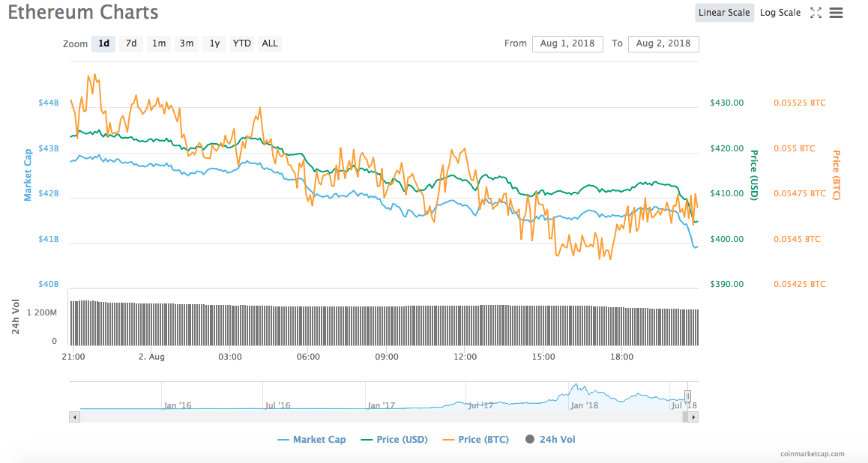The height and width of the screenshot is (463, 868).
Task: Click the 0.055 BTC axis label
Action: click(795, 149)
